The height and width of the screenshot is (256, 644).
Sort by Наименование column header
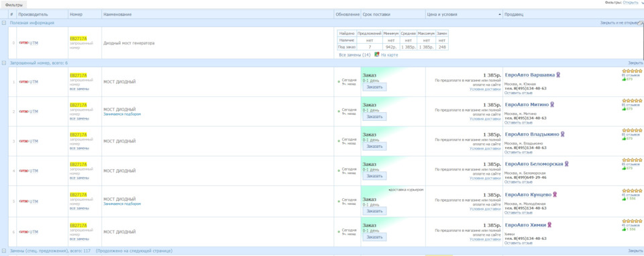point(117,14)
